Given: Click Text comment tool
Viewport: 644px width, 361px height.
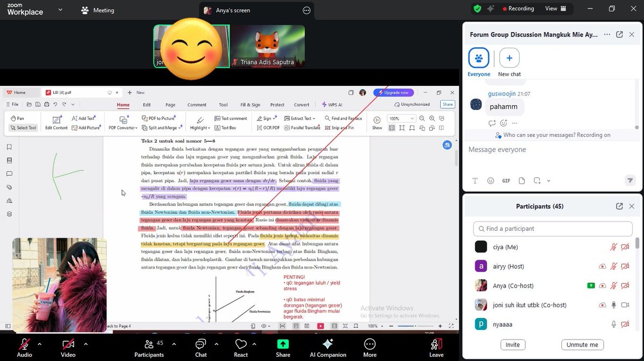Looking at the screenshot, I should pyautogui.click(x=231, y=118).
